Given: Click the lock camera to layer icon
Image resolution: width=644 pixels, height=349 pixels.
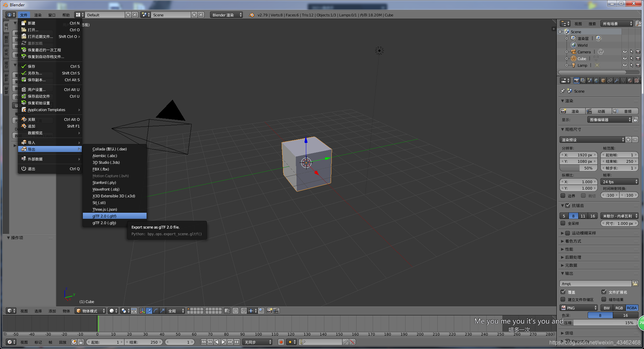Looking at the screenshot, I should [x=227, y=311].
